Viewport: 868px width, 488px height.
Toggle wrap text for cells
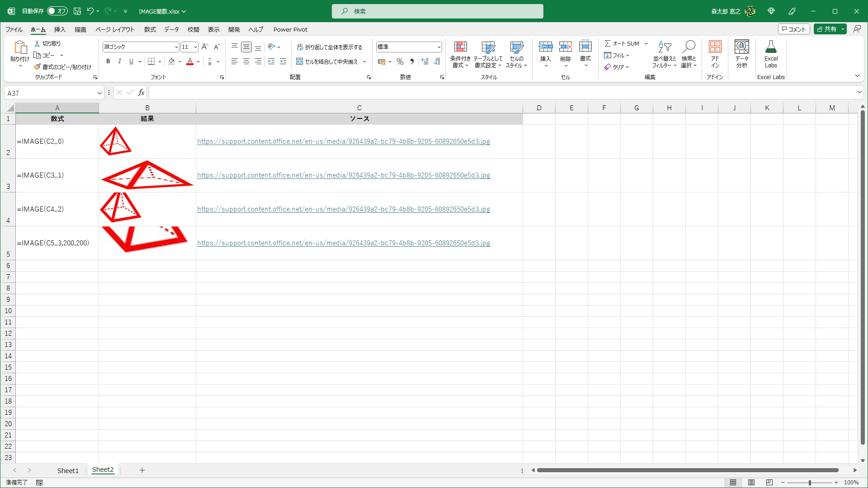(330, 47)
